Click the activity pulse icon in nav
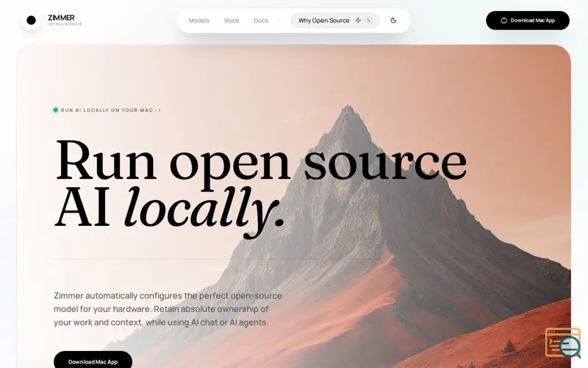The height and width of the screenshot is (368, 588). [x=369, y=21]
